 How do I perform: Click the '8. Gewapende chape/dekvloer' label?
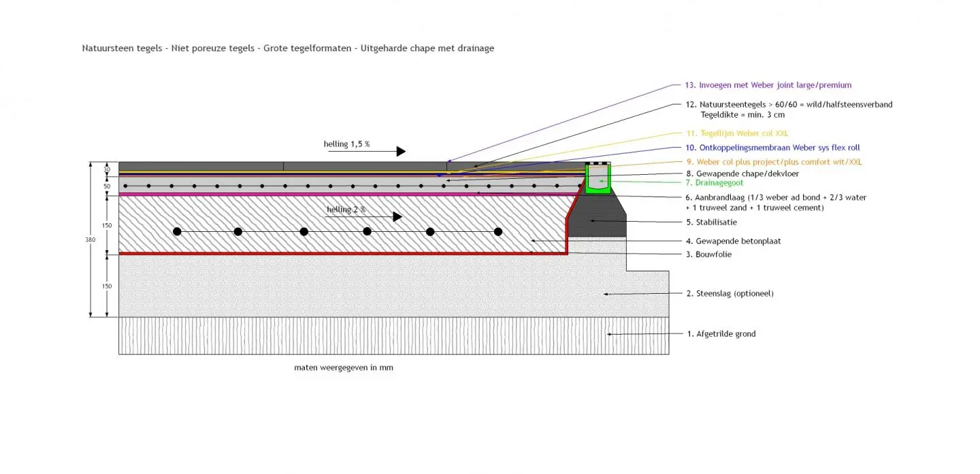(x=743, y=173)
